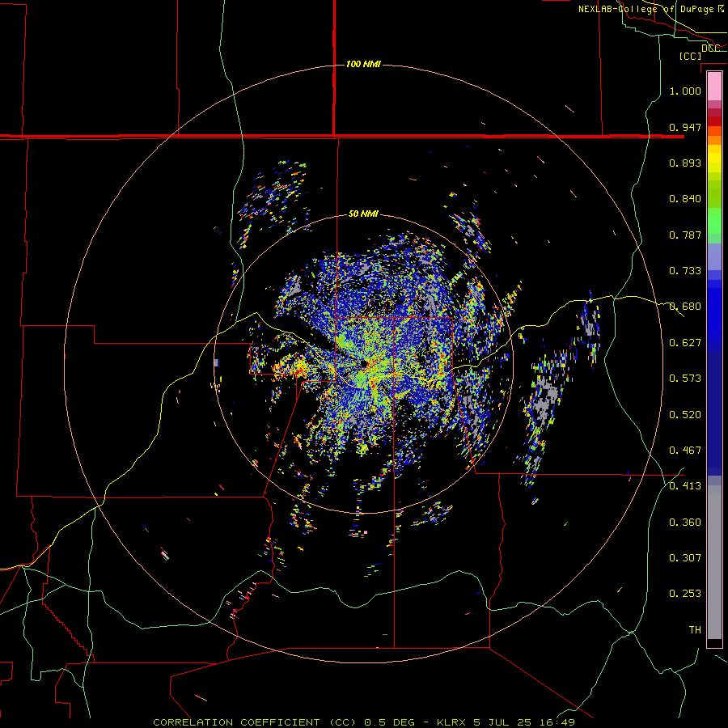Click the Correlation Coefficient KLRX caption text
728x728 pixels.
click(x=364, y=722)
